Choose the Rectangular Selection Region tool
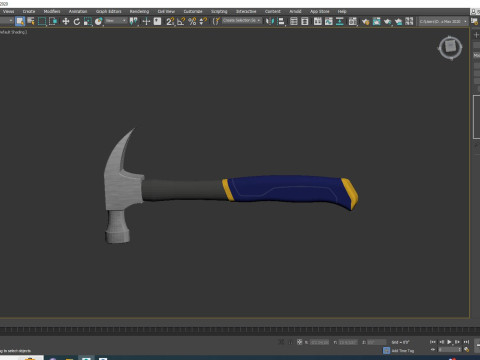The width and height of the screenshot is (480, 360). (x=42, y=21)
